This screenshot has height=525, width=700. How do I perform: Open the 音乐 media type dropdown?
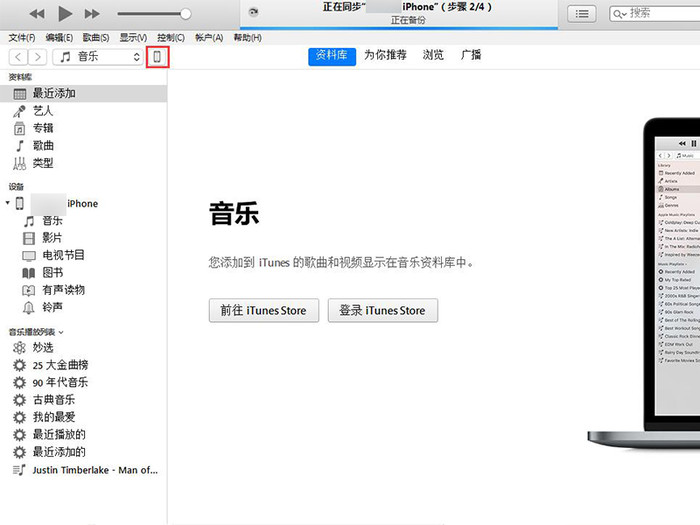coord(98,57)
